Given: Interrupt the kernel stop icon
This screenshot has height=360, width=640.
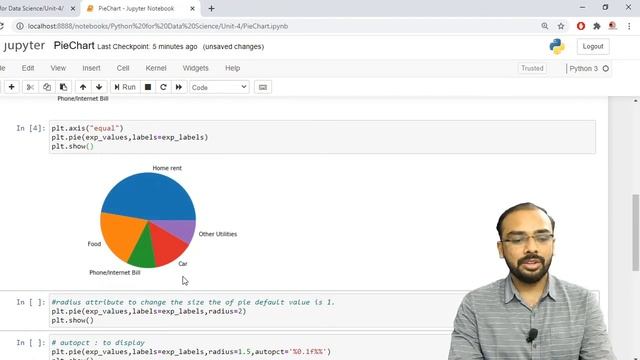Looking at the screenshot, I should point(148,87).
